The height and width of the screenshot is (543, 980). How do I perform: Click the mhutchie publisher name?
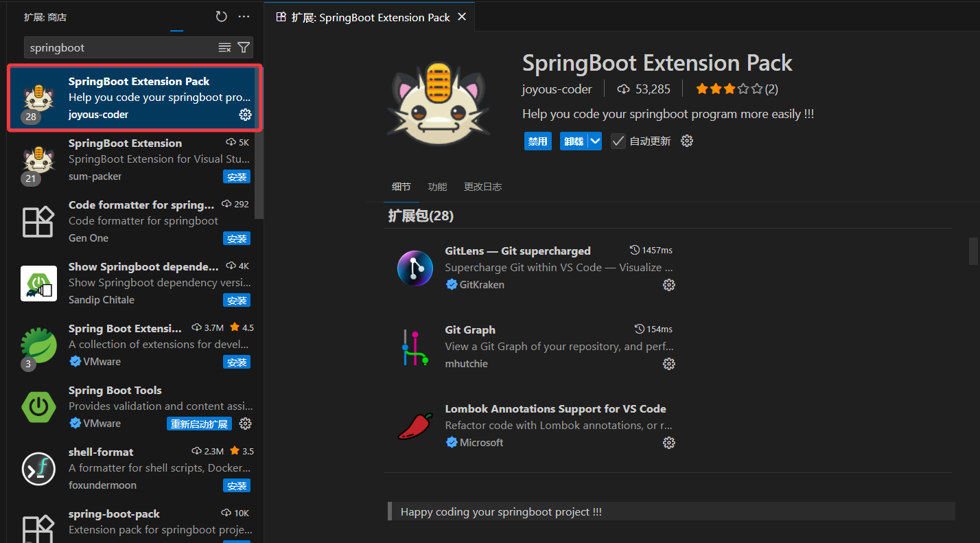[466, 364]
